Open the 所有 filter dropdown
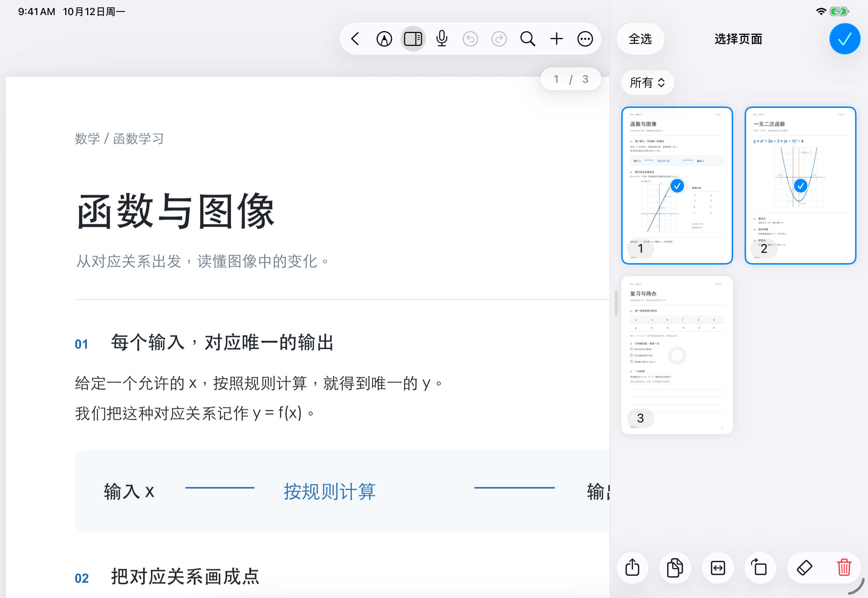Image resolution: width=868 pixels, height=598 pixels. click(x=647, y=82)
